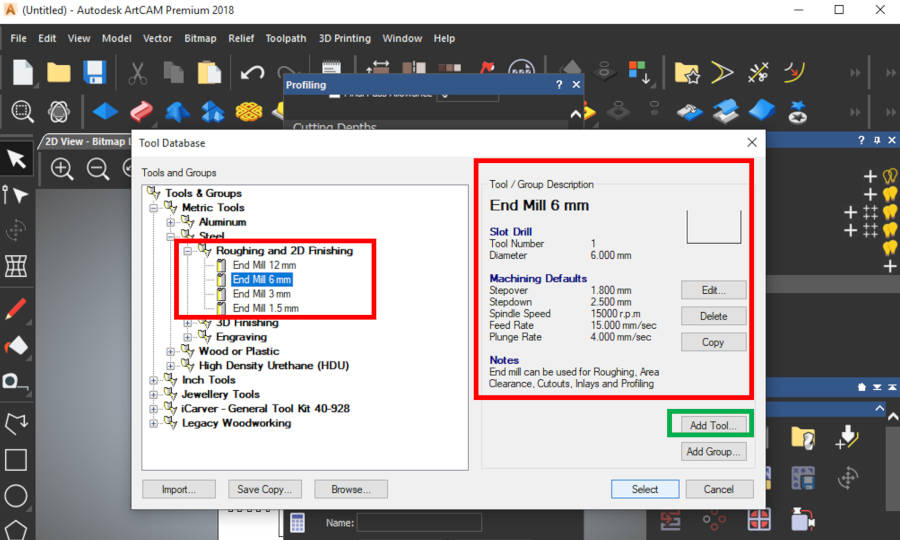Open the 3D Printing menu
Viewport: 900px width, 540px height.
pos(344,38)
